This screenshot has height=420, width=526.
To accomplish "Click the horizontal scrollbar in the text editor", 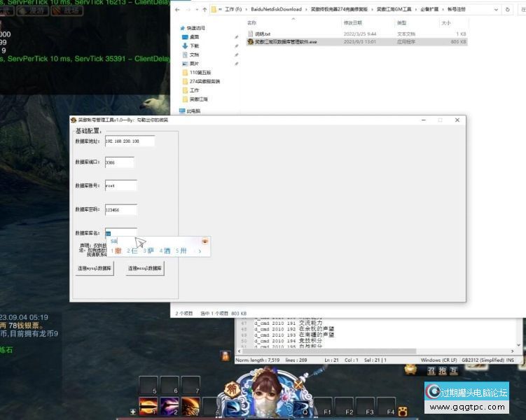I will tap(329, 351).
